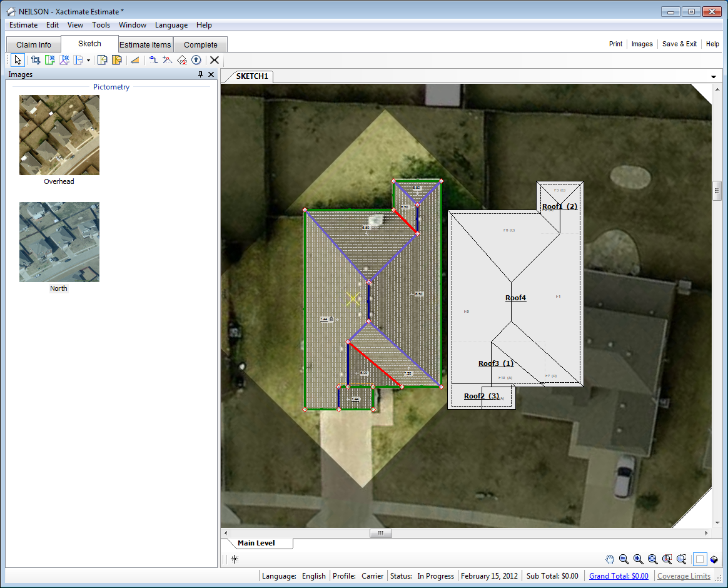Select the North Pictometry thumbnail
This screenshot has width=728, height=588.
[x=59, y=242]
